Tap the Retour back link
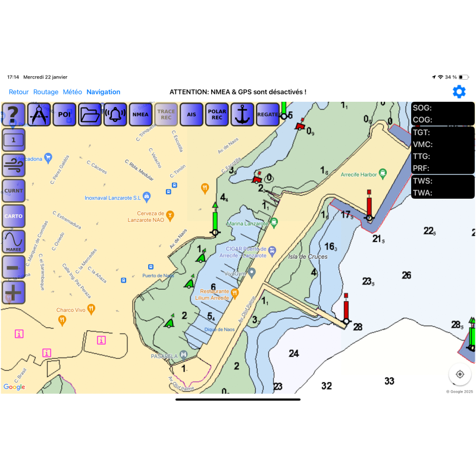Screen dimensions: 476x476 [x=18, y=92]
